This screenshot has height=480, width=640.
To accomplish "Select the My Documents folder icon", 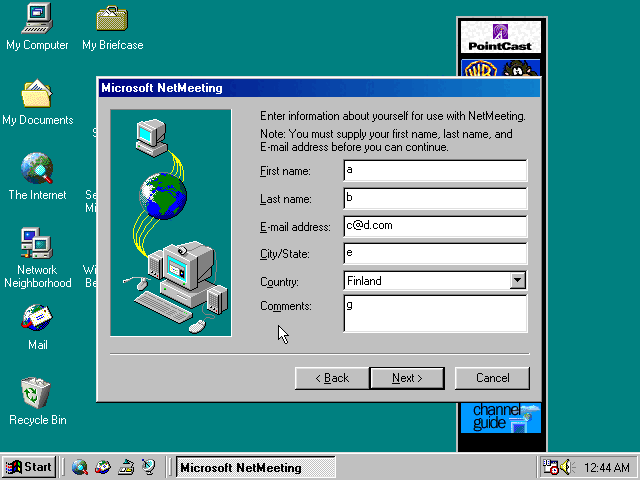I will point(37,102).
